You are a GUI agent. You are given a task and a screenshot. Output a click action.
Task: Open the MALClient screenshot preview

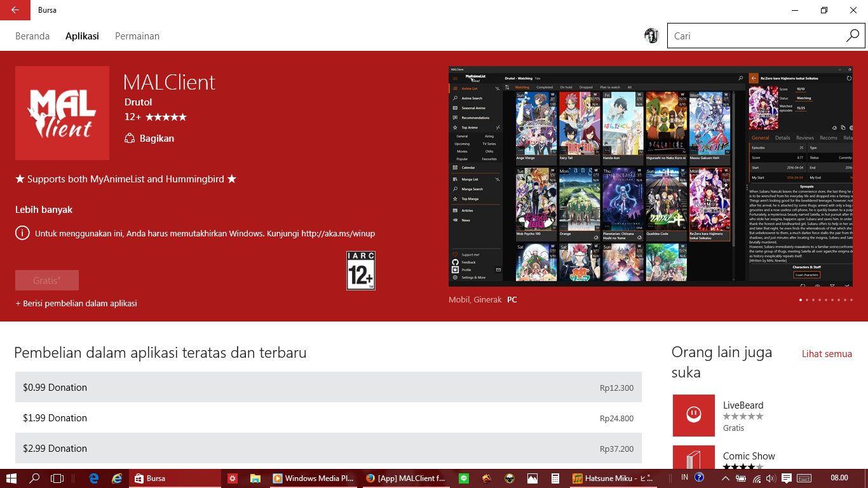click(650, 176)
